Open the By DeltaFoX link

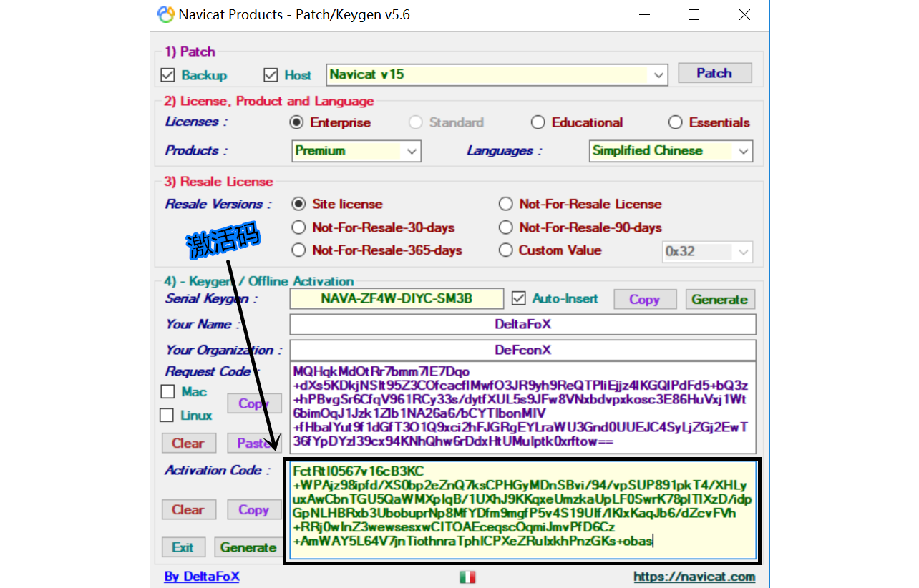point(202,577)
